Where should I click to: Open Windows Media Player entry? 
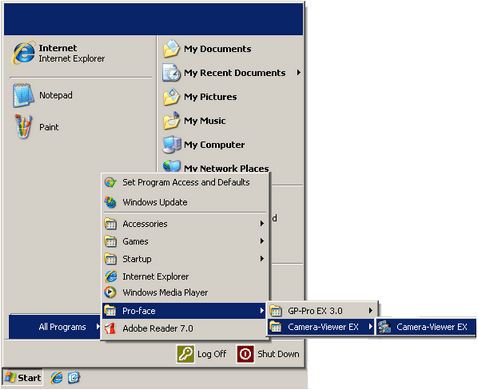pyautogui.click(x=184, y=292)
